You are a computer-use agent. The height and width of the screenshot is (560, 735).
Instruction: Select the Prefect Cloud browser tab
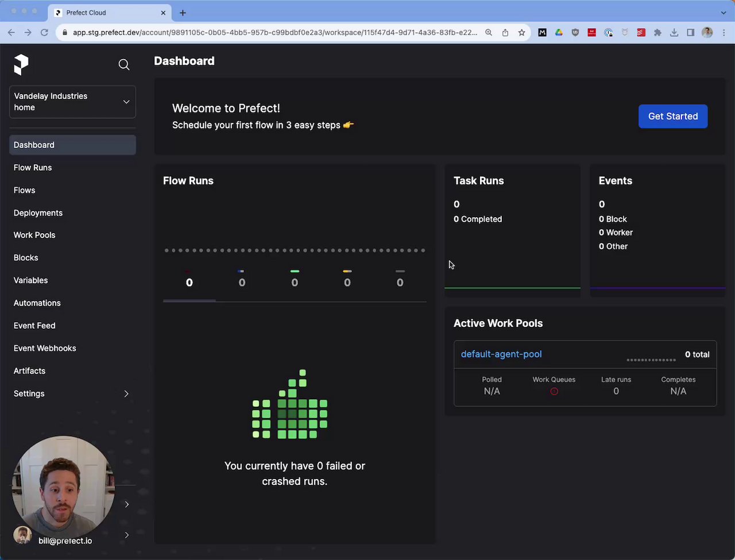(x=109, y=13)
